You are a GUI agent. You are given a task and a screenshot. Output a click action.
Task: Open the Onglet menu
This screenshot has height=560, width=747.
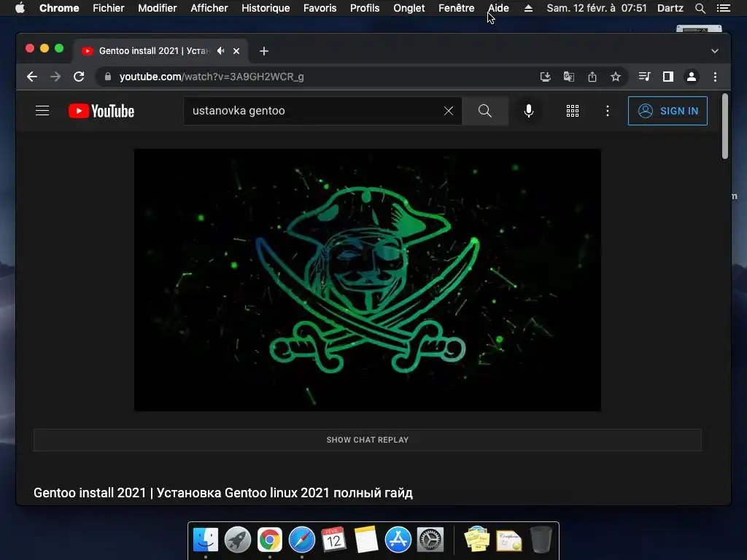pos(409,8)
